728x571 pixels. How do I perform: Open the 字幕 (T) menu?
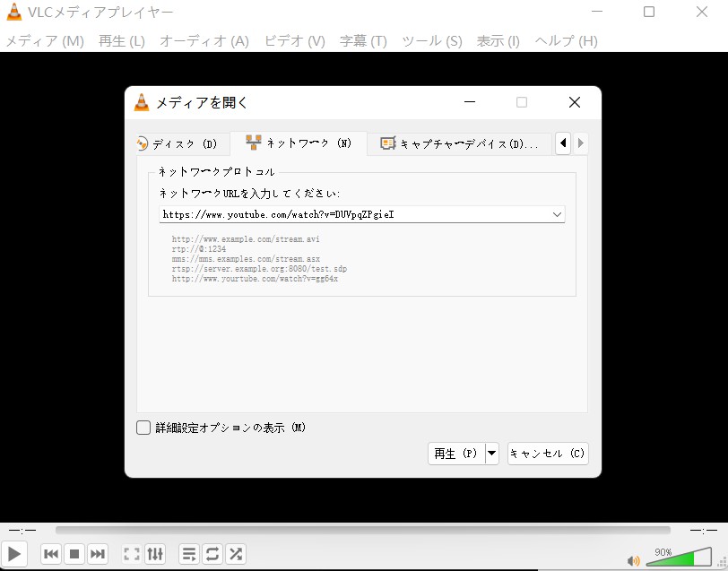[363, 41]
